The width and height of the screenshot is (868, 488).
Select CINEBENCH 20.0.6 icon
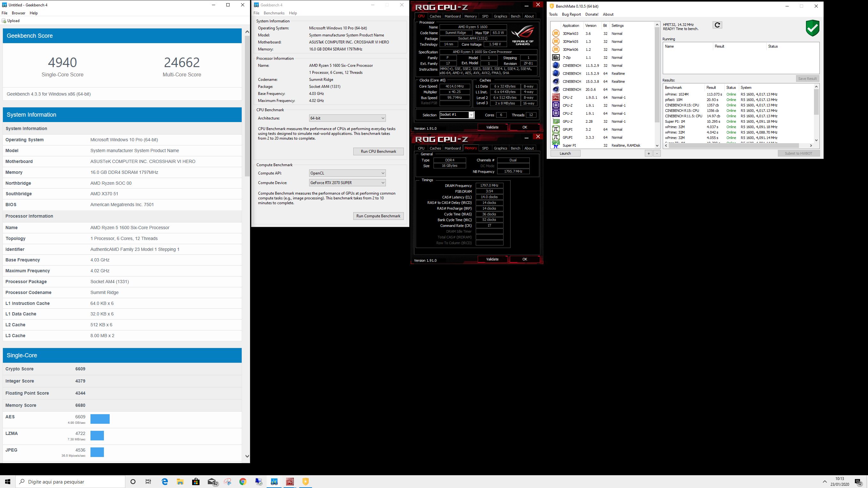[556, 89]
